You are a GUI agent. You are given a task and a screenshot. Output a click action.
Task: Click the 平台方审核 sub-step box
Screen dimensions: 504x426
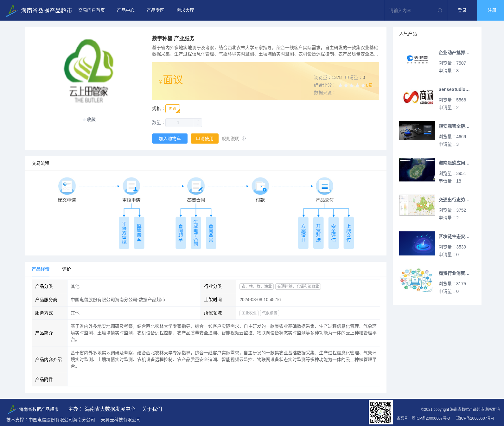pyautogui.click(x=124, y=233)
